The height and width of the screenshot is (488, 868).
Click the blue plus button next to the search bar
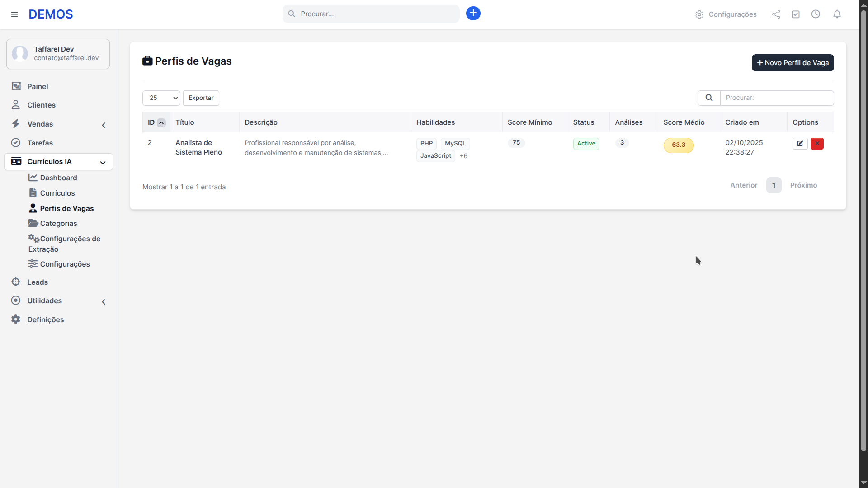[x=473, y=13]
